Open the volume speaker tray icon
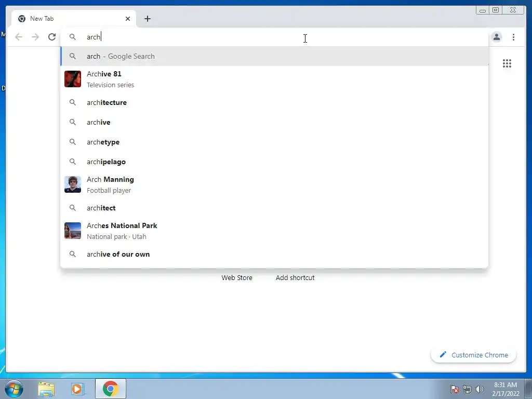532x399 pixels. [x=480, y=389]
